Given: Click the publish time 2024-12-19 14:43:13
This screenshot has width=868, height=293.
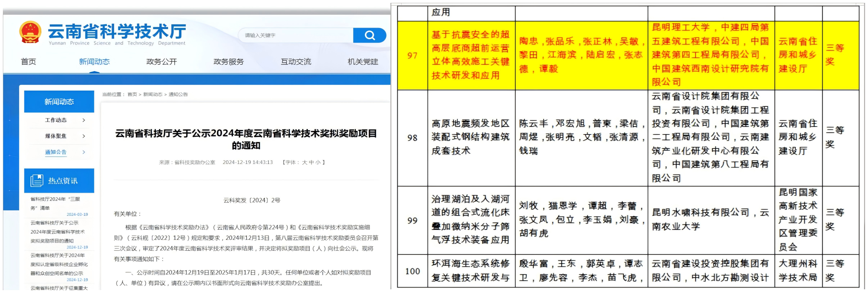Looking at the screenshot, I should pyautogui.click(x=248, y=162).
